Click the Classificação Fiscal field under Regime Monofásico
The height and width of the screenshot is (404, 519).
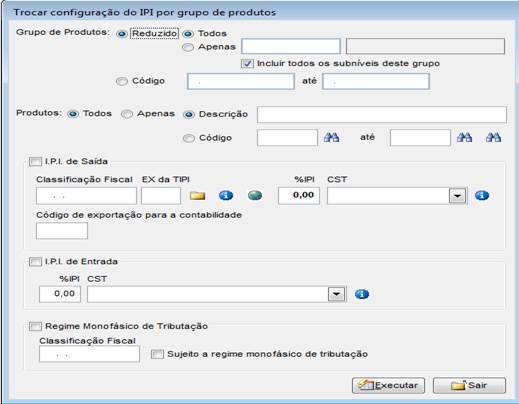pyautogui.click(x=89, y=354)
